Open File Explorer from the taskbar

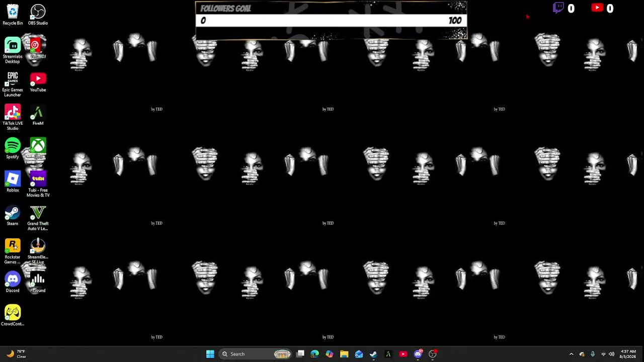(x=344, y=354)
